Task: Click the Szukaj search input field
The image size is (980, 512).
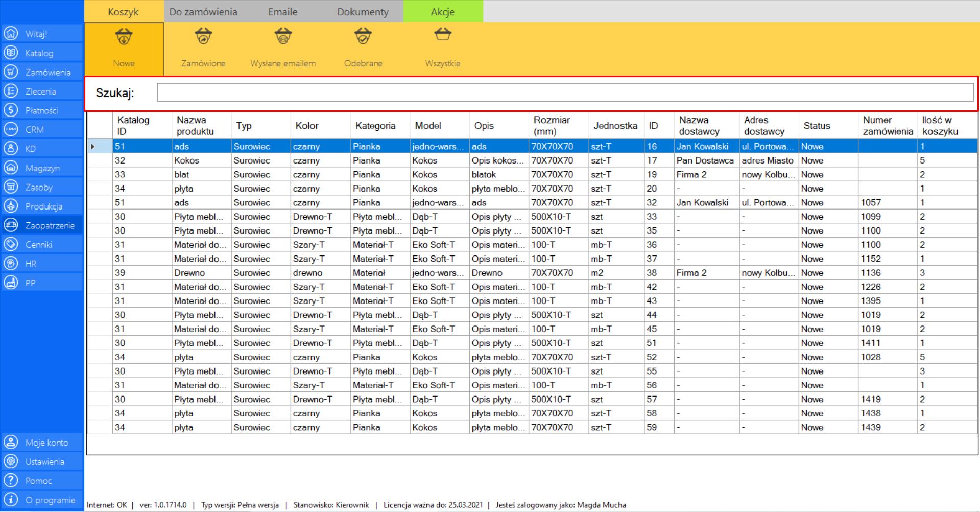Action: [x=565, y=92]
